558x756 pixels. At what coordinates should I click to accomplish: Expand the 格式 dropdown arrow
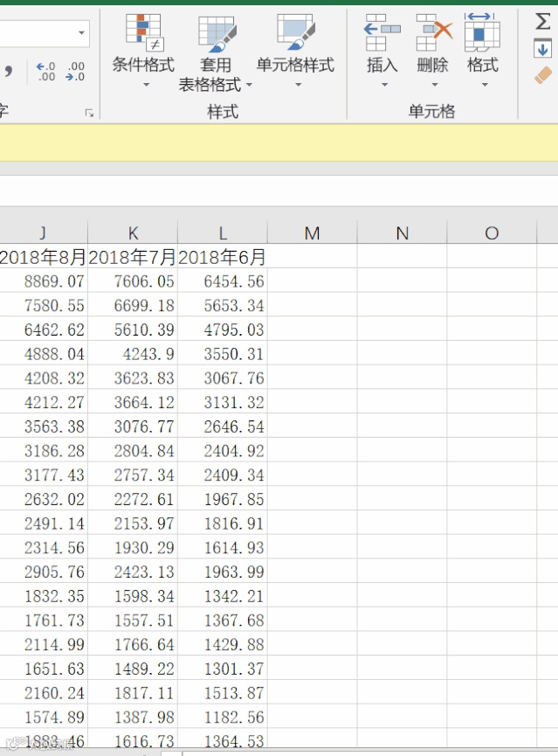point(485,85)
